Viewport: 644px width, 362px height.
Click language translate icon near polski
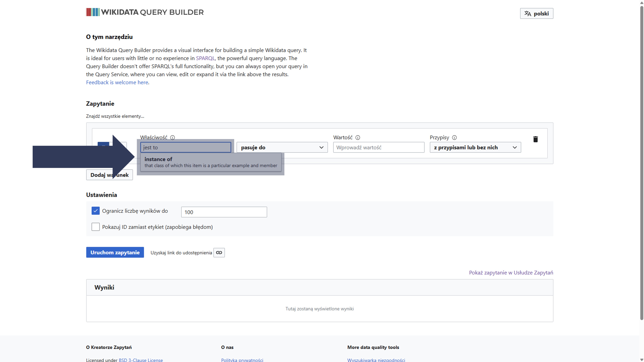coord(527,13)
